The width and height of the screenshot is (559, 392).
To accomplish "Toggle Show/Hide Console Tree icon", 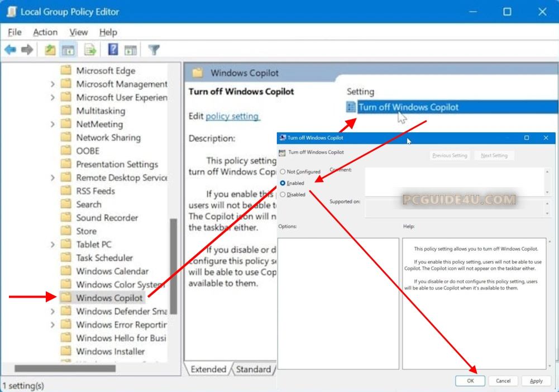I will point(68,50).
